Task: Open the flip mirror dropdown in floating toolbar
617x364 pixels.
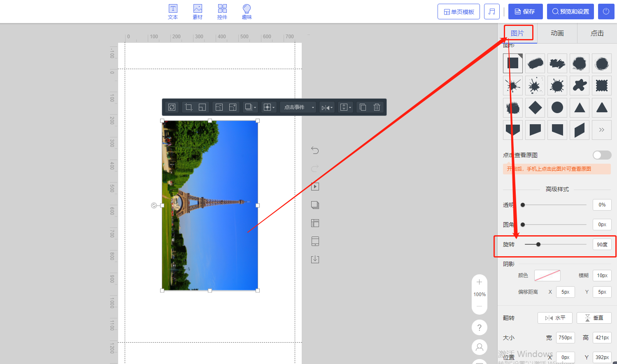Action: [327, 107]
